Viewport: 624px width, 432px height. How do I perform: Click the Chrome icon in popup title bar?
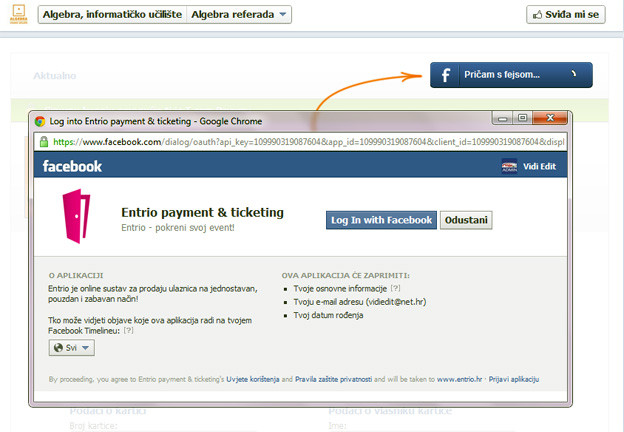[40, 121]
